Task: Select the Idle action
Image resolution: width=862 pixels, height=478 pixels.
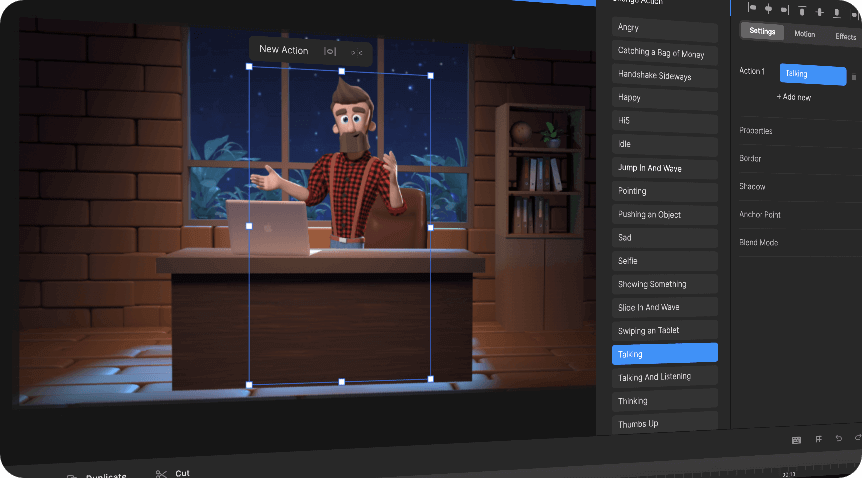Action: [665, 145]
